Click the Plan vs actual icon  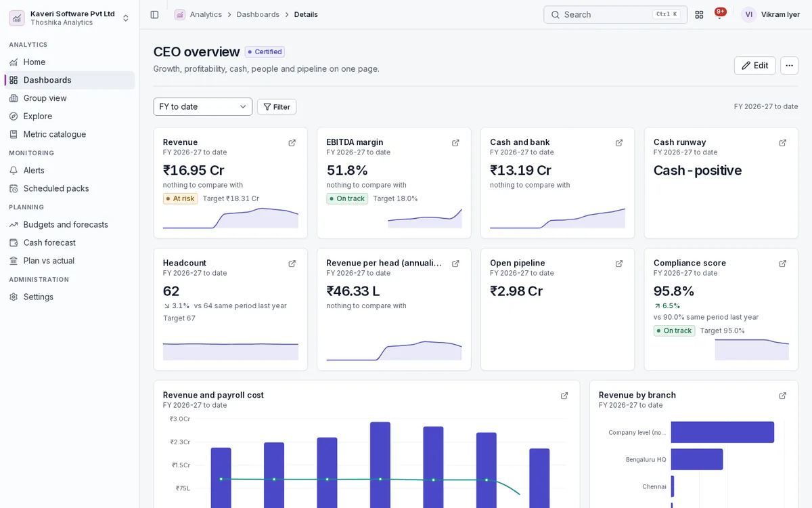(x=14, y=261)
